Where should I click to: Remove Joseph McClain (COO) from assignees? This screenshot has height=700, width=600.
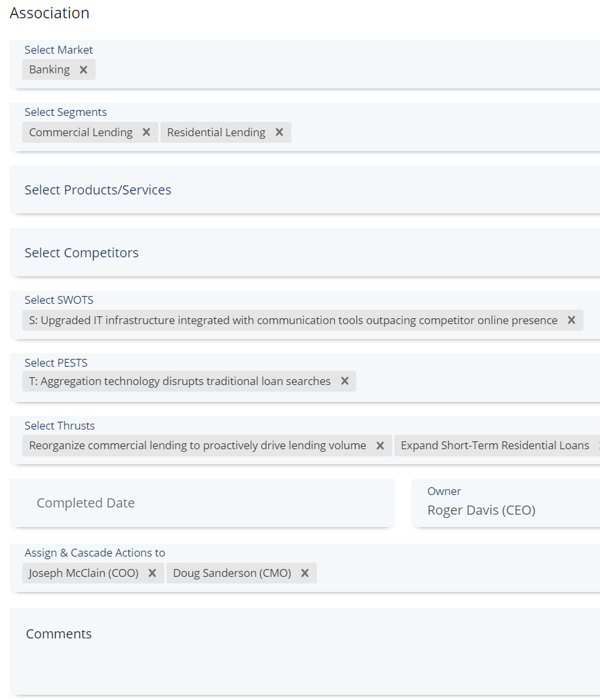152,573
